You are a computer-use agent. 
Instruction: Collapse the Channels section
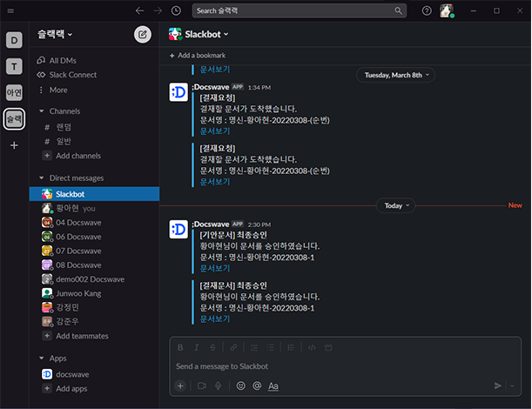click(42, 111)
